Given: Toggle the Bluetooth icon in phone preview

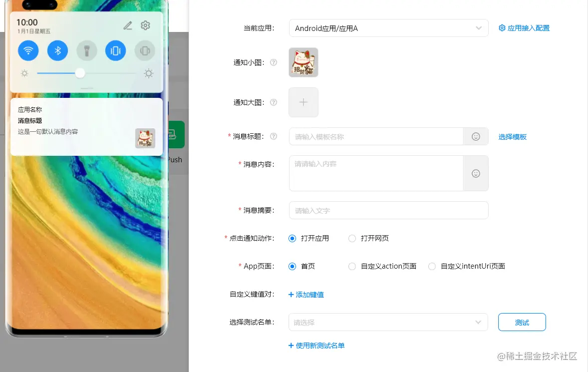Looking at the screenshot, I should pyautogui.click(x=57, y=50).
